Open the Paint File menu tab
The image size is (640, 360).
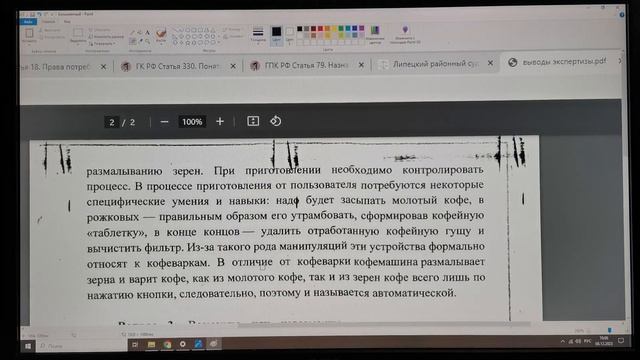pyautogui.click(x=28, y=22)
